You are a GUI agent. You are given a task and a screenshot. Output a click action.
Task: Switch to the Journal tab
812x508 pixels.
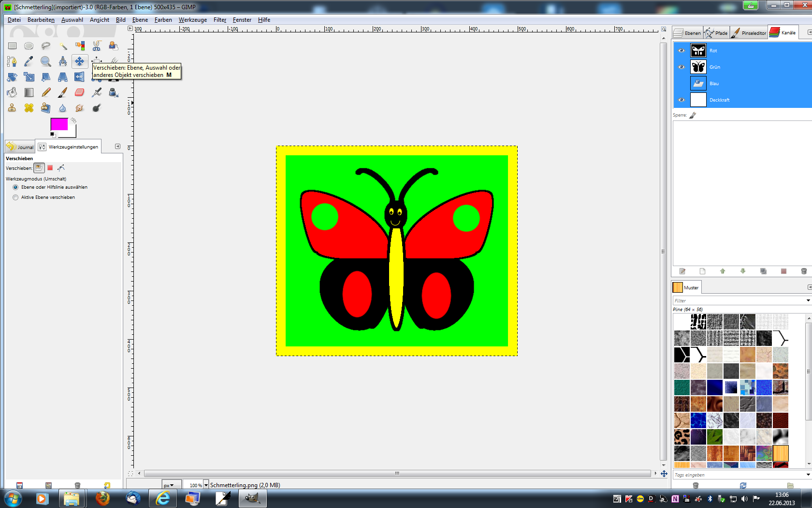(x=20, y=147)
